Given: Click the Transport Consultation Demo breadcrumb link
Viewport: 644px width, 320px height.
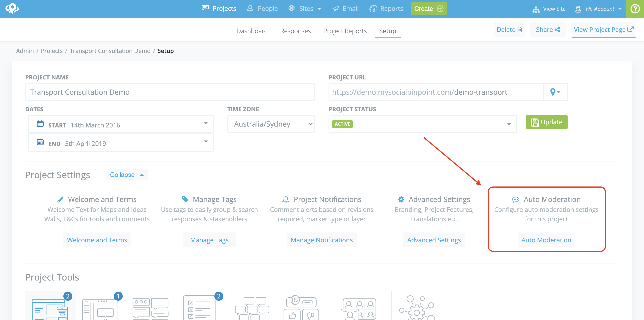Looking at the screenshot, I should point(110,51).
